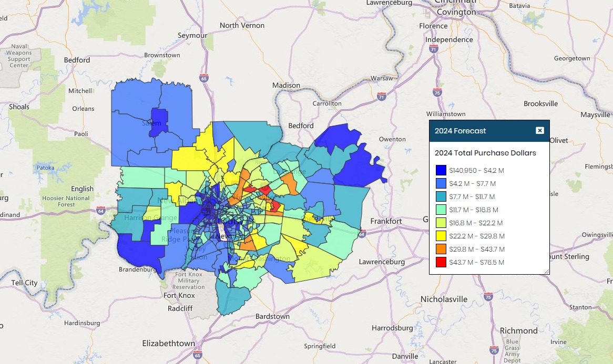Viewport: 613px width, 364px height.
Task: Select the $4.2 M - $7.7 M legend swatch
Action: [441, 183]
